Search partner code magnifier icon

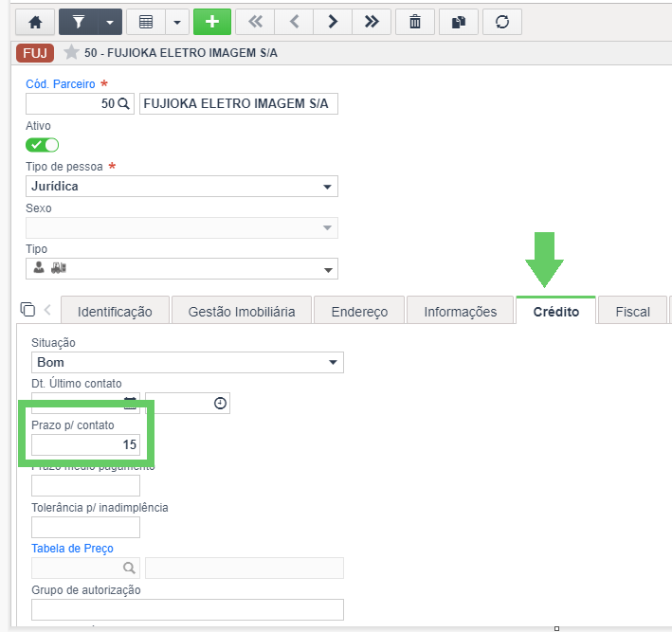(x=124, y=103)
